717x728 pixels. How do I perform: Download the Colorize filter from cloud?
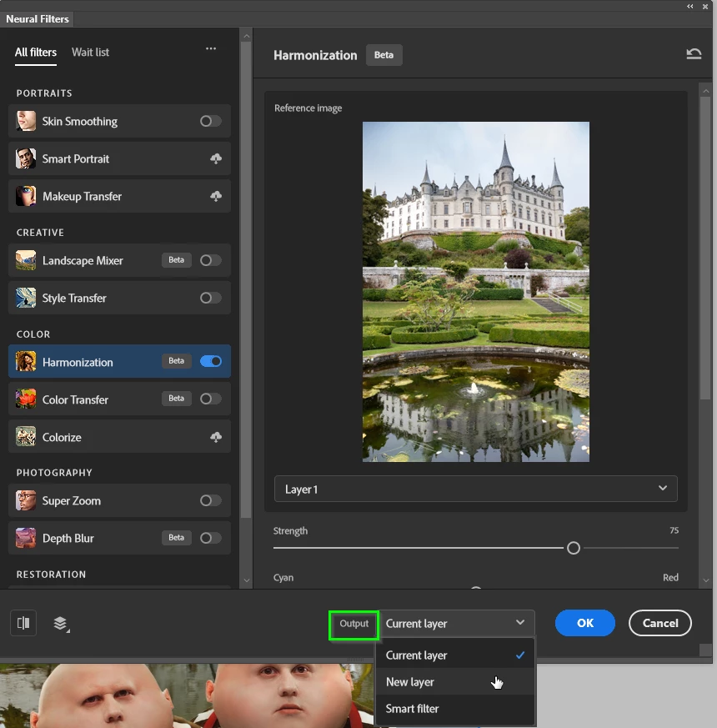click(216, 437)
